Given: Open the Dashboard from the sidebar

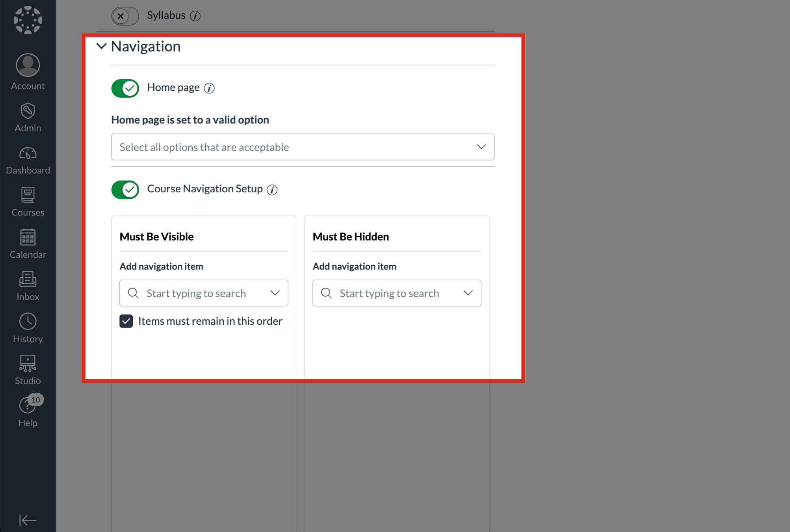Looking at the screenshot, I should click(28, 158).
